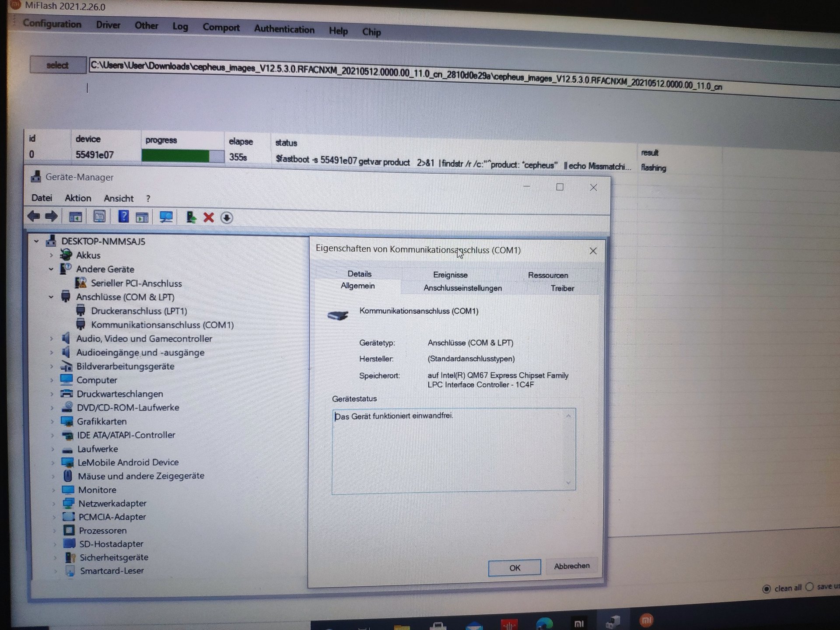Expand the Grafikkarten category
The height and width of the screenshot is (630, 840).
[52, 421]
